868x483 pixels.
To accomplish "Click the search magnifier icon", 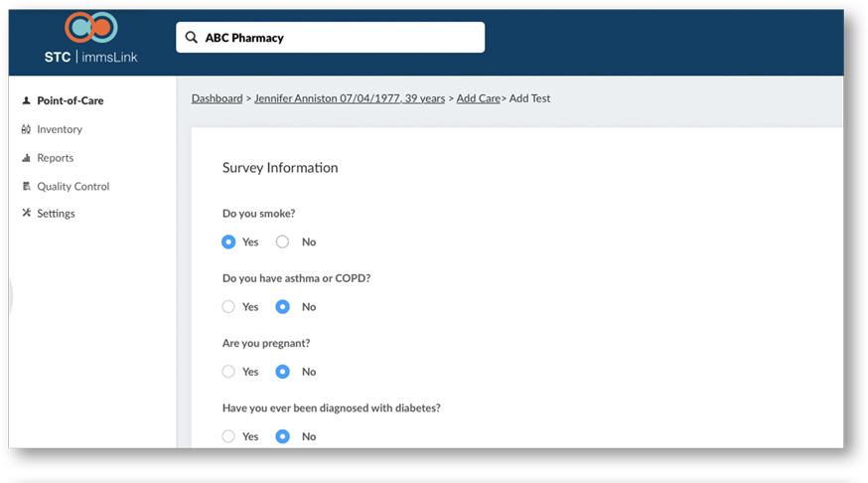I will [191, 37].
